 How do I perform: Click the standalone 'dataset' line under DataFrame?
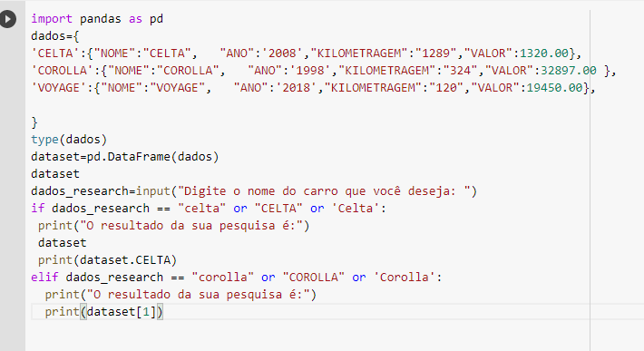click(x=55, y=174)
